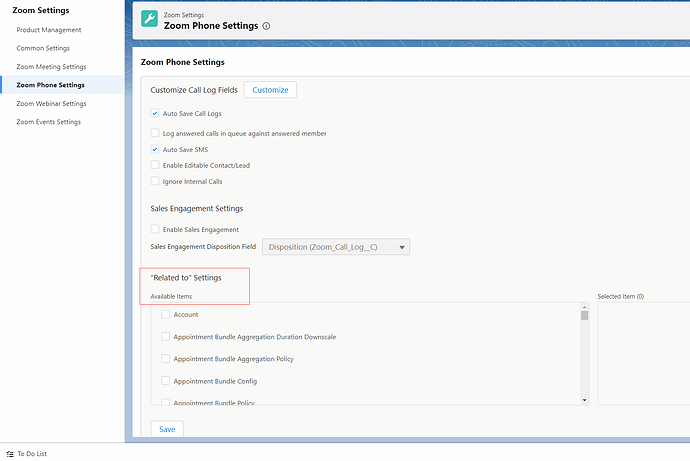Click the Available Items label
This screenshot has width=690, height=461.
171,296
